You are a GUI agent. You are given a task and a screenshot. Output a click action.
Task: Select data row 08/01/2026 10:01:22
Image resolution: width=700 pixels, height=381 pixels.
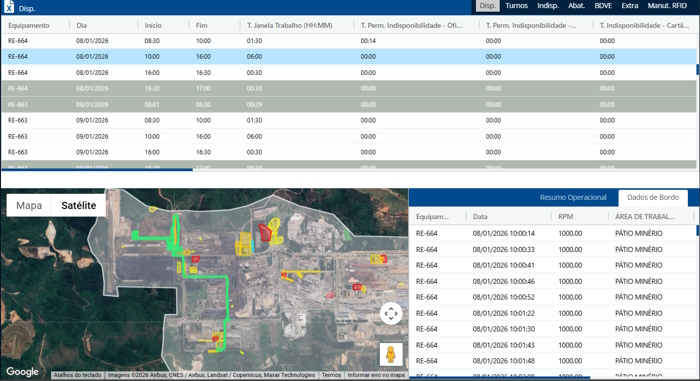(553, 313)
